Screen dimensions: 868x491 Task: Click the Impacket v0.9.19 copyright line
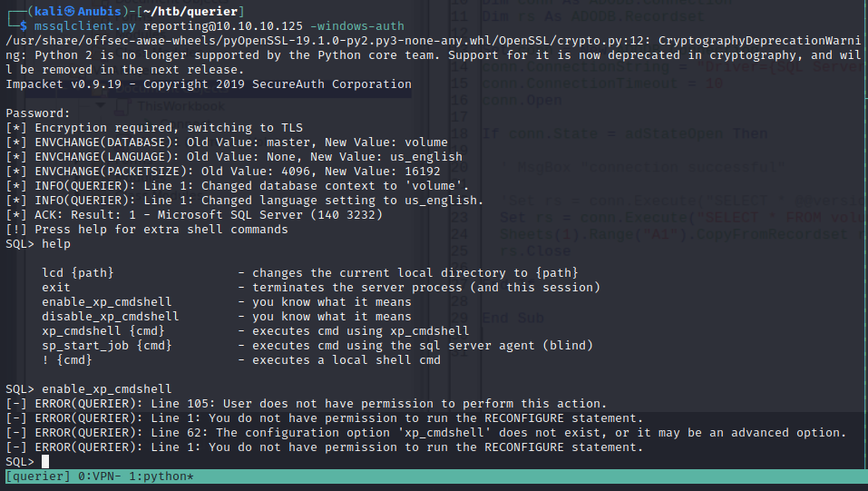point(209,84)
